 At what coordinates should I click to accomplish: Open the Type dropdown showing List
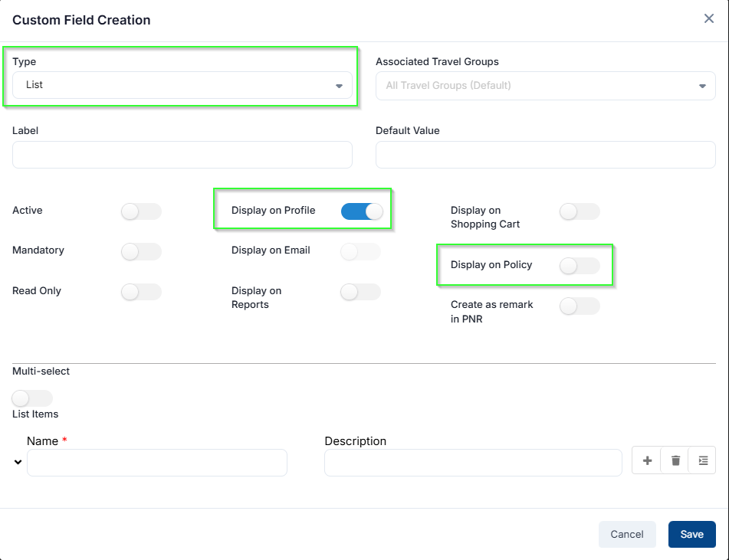pyautogui.click(x=182, y=85)
